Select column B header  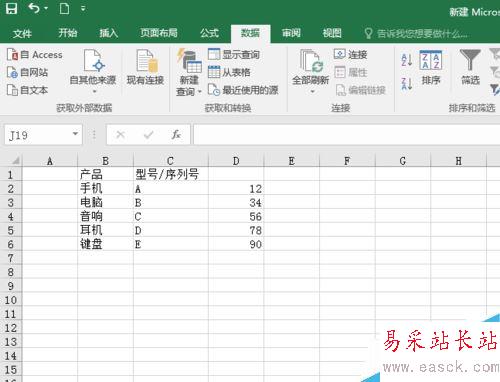click(105, 161)
